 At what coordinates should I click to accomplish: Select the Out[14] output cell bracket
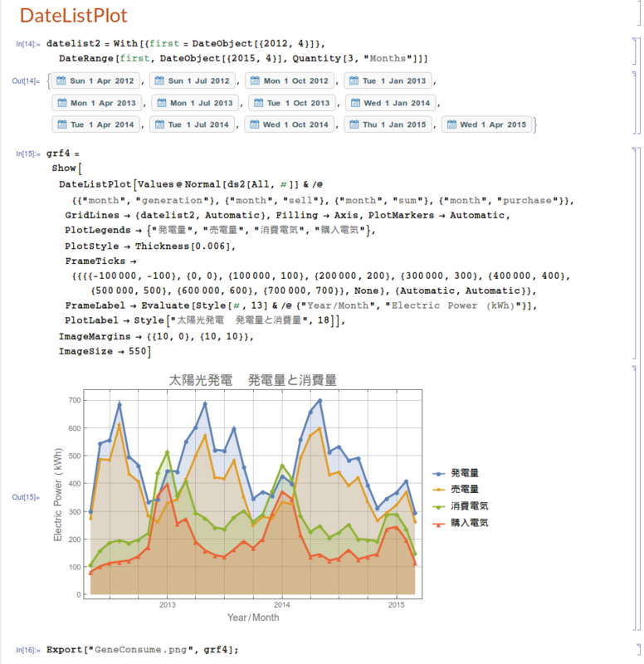[x=635, y=103]
